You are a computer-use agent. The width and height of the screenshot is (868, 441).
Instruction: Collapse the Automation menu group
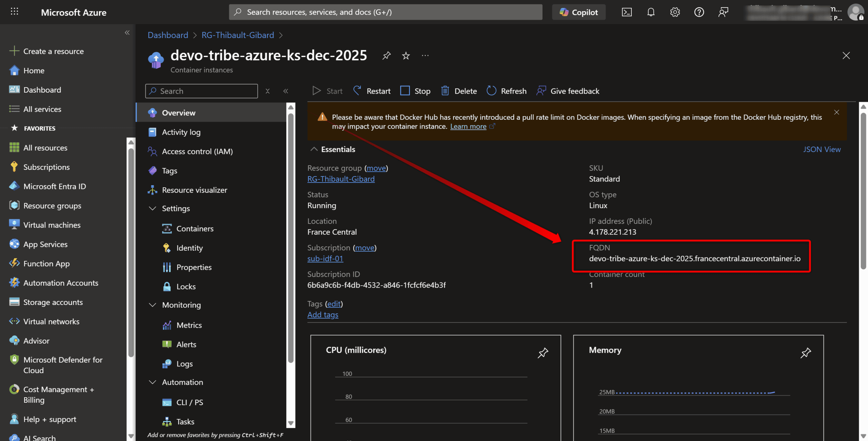click(153, 382)
